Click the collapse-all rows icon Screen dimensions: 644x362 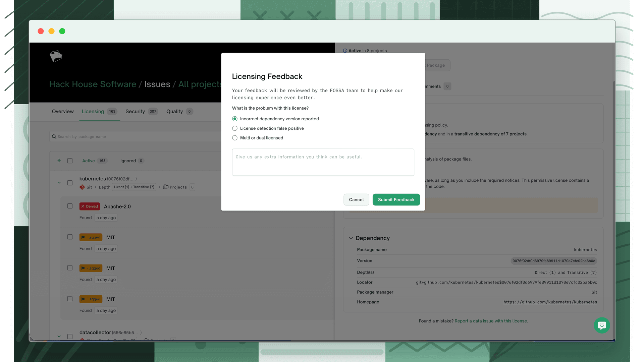[x=59, y=161]
